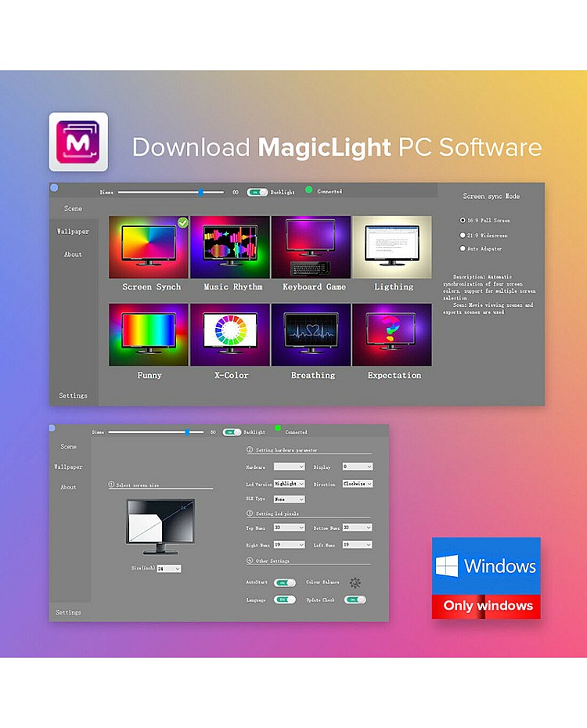
Task: Open About tab in the settings window
Action: click(69, 487)
